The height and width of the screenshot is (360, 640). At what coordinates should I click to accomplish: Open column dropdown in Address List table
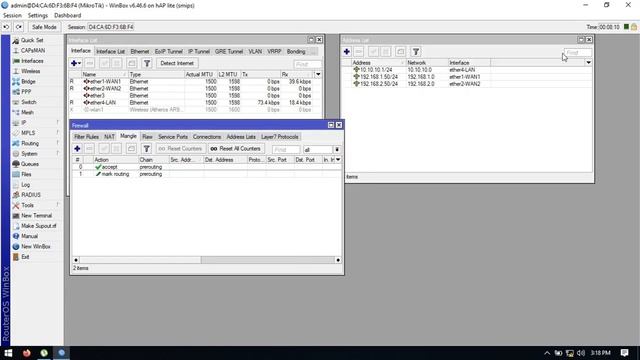pyautogui.click(x=588, y=63)
